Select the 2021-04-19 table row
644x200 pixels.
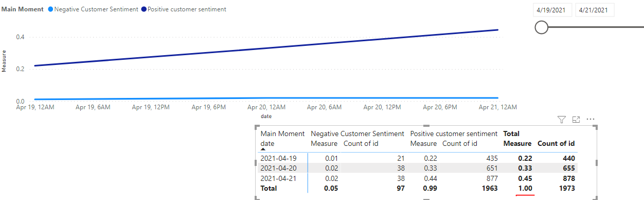tap(418, 159)
